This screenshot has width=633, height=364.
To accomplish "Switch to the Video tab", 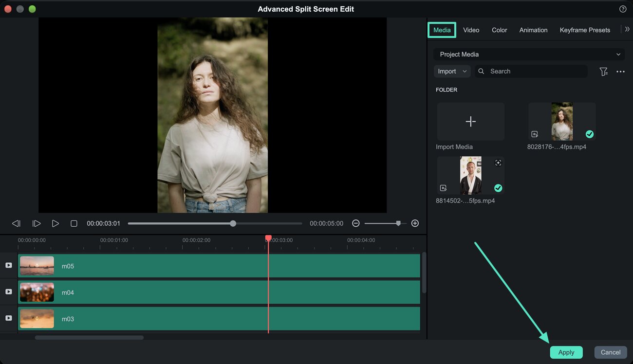I will [x=471, y=30].
